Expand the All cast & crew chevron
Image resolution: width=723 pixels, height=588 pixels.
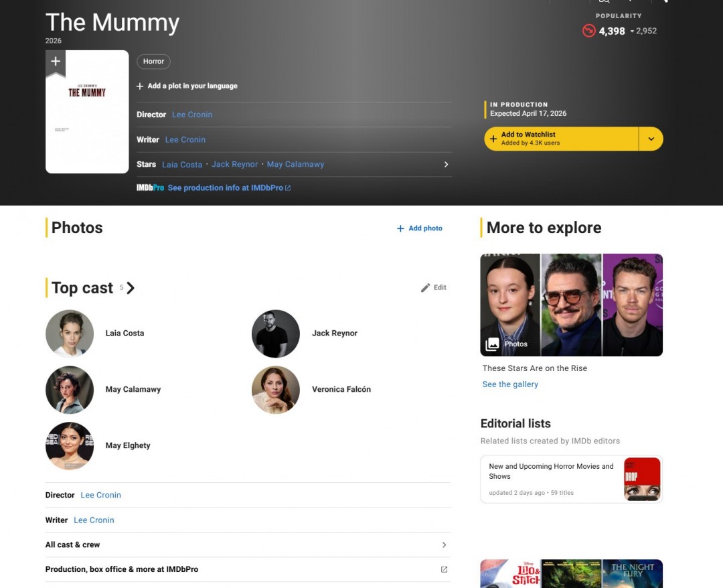pos(444,544)
